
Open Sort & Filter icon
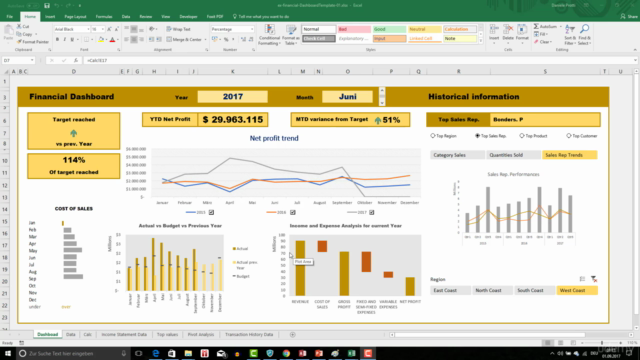pos(570,29)
